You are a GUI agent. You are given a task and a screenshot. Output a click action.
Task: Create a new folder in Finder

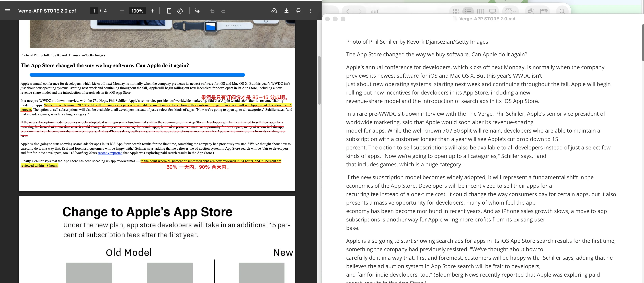point(544,11)
